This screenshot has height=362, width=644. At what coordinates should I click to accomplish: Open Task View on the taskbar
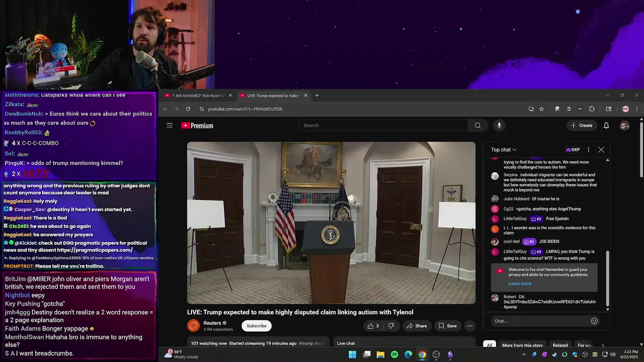[367, 354]
